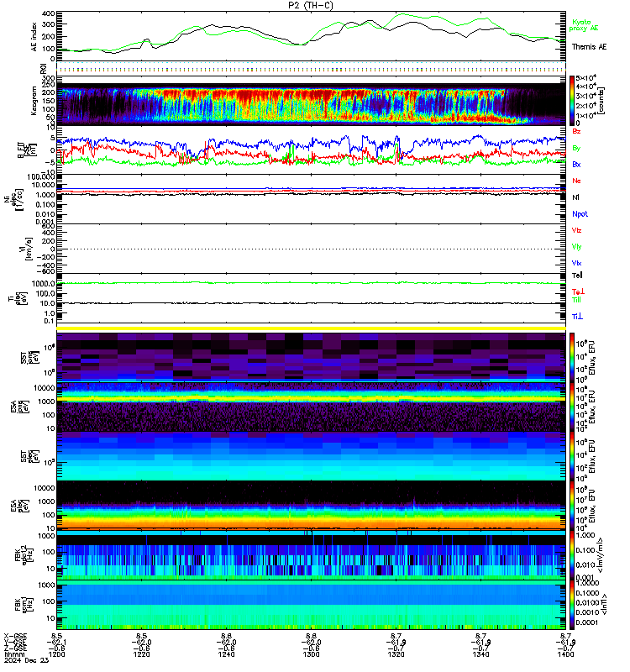This screenshot has width=630, height=672.
Task: Select the red Ne legend entry
Action: pyautogui.click(x=576, y=181)
